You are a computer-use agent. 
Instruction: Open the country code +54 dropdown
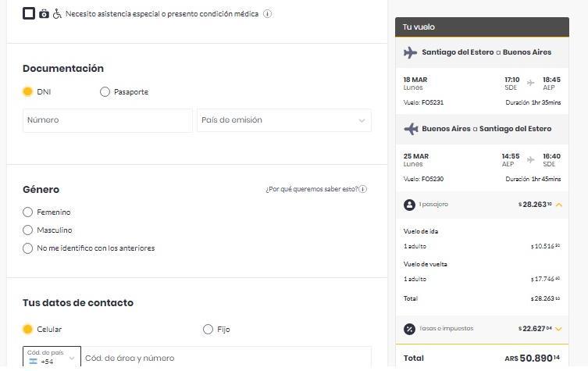[52, 359]
